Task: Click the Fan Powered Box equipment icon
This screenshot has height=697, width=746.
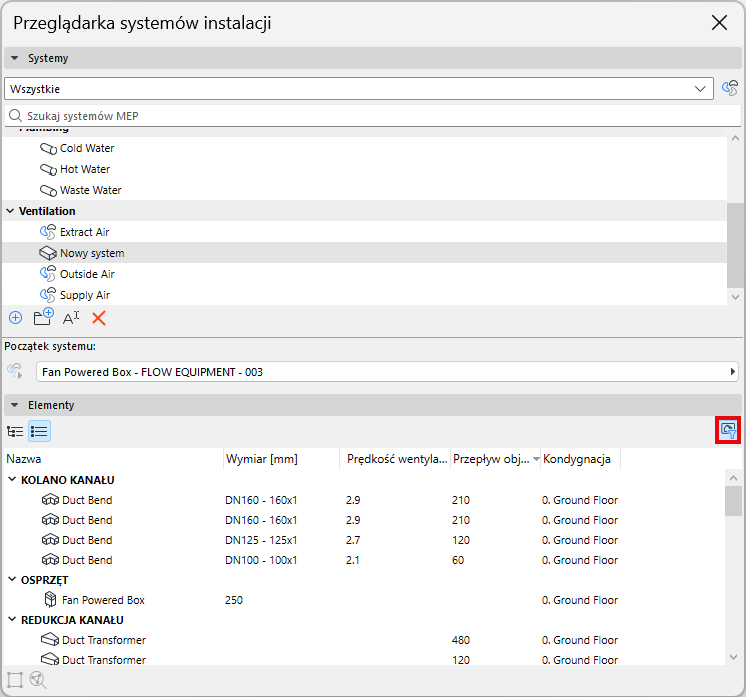Action: 50,599
